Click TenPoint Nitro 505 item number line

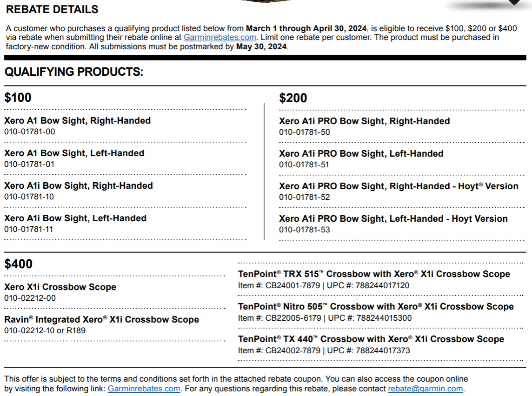click(325, 318)
